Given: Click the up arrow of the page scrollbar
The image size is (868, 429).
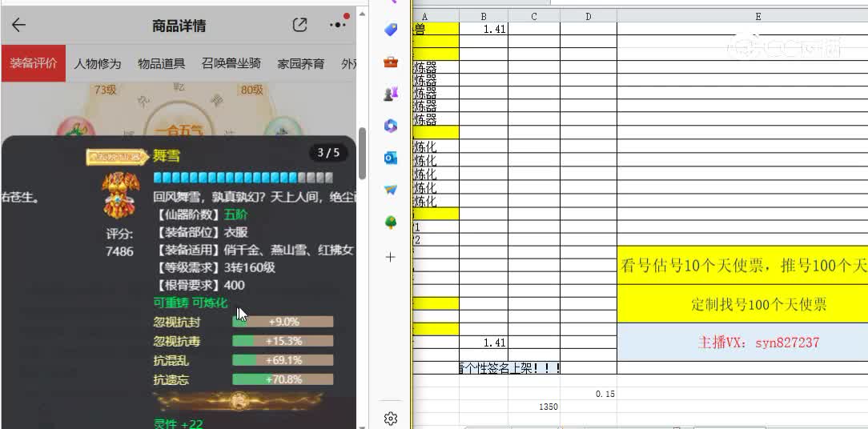Looking at the screenshot, I should [362, 14].
